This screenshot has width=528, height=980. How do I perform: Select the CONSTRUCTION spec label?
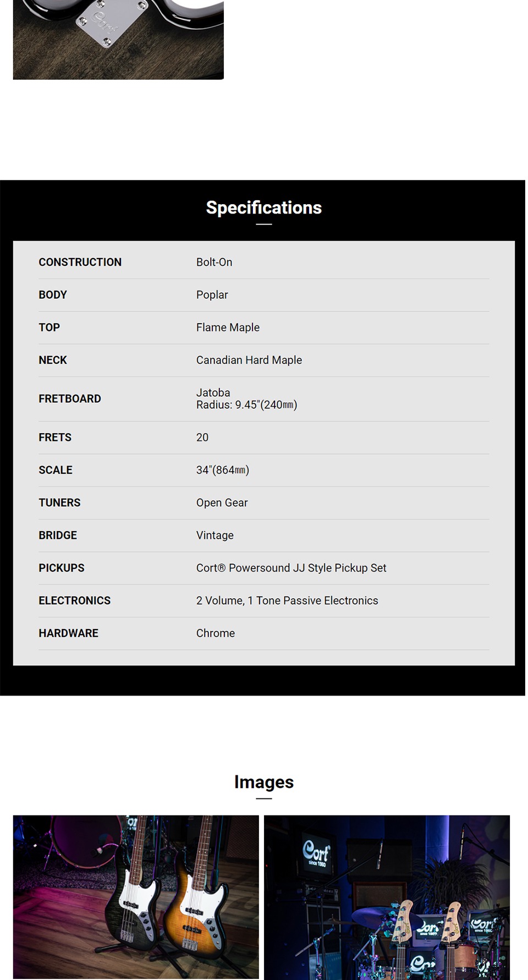coord(80,262)
